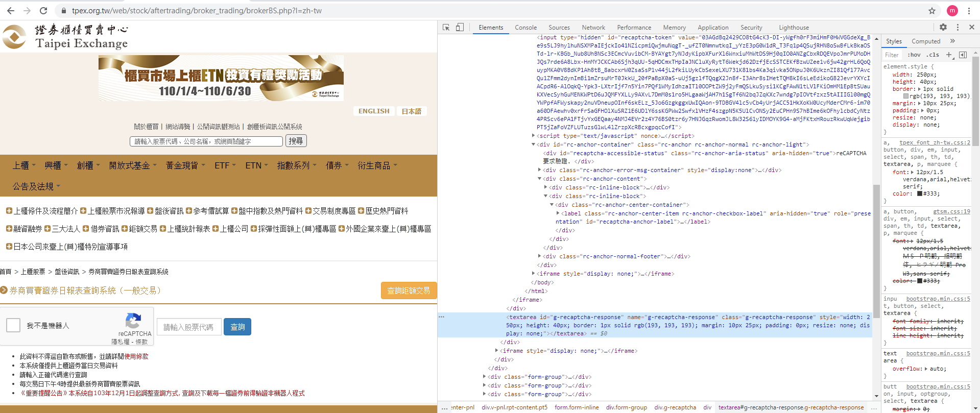Click the ENGLISH language button
980x413 pixels.
click(x=374, y=111)
